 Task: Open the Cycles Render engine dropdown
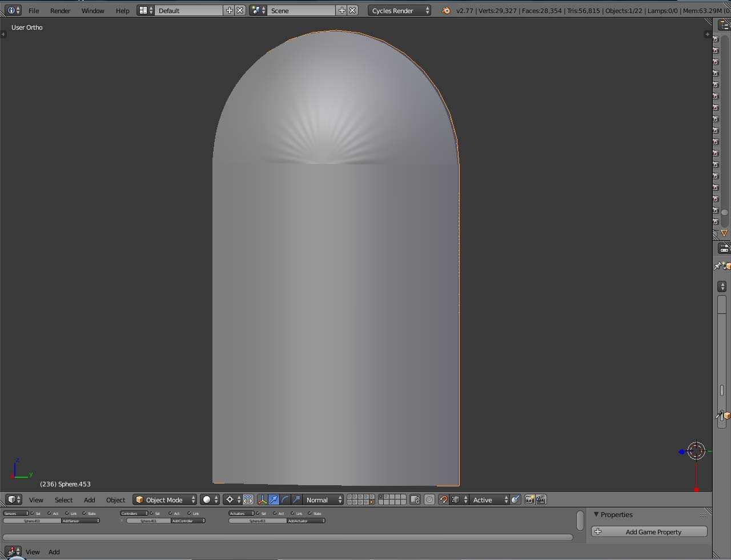pyautogui.click(x=399, y=10)
